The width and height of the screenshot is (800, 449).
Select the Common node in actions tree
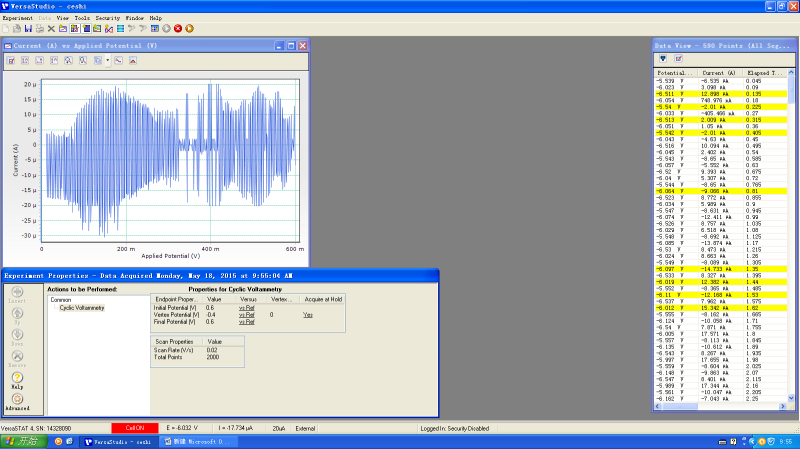60,300
